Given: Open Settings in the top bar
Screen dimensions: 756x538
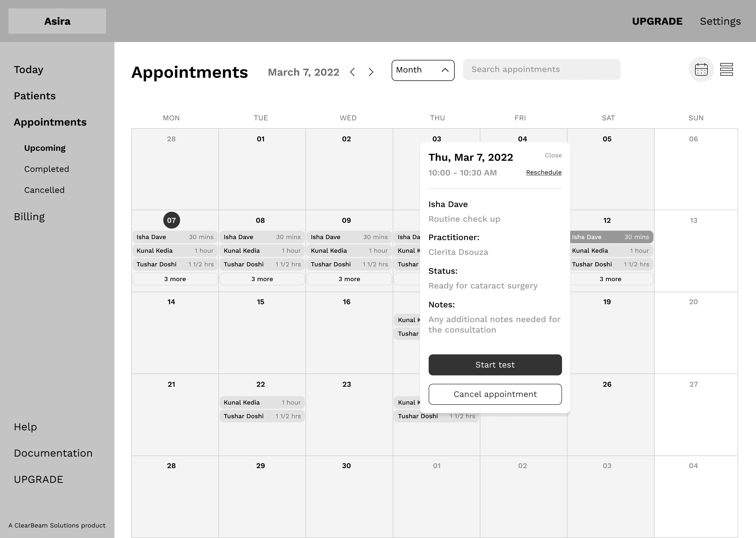Looking at the screenshot, I should pyautogui.click(x=720, y=21).
